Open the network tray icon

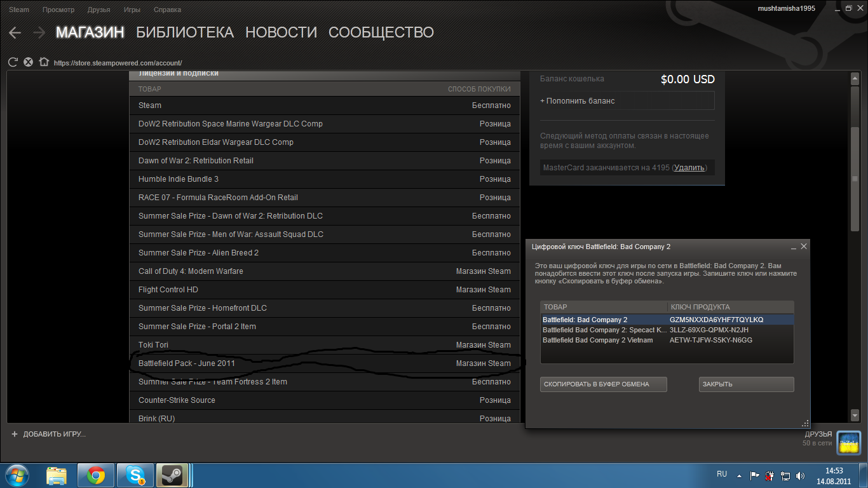click(x=785, y=475)
